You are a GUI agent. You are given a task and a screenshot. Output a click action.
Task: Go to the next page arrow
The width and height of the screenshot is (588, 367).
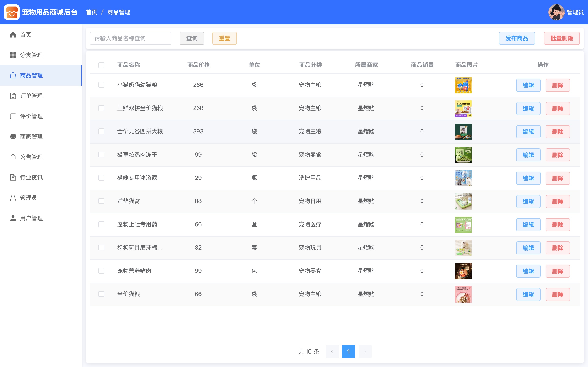[365, 352]
